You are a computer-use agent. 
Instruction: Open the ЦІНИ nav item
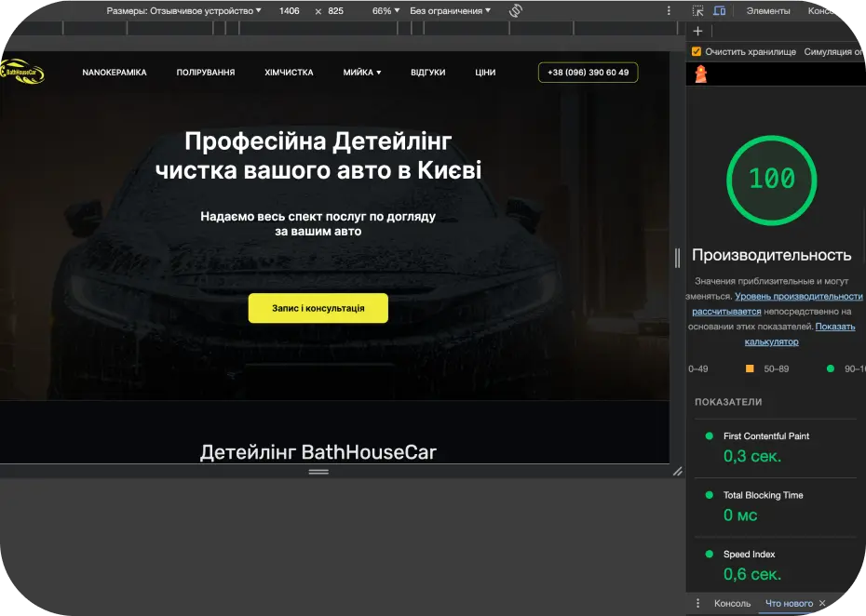(x=485, y=73)
